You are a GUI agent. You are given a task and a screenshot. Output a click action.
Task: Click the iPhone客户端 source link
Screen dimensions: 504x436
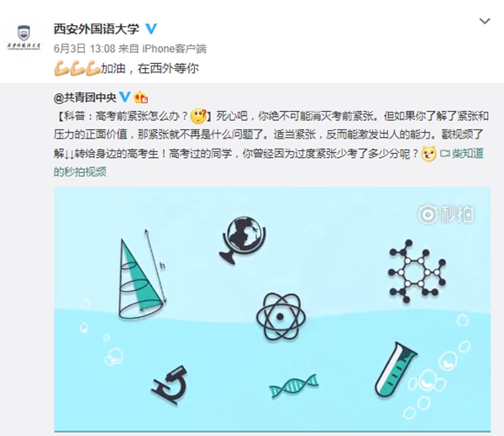(x=174, y=49)
